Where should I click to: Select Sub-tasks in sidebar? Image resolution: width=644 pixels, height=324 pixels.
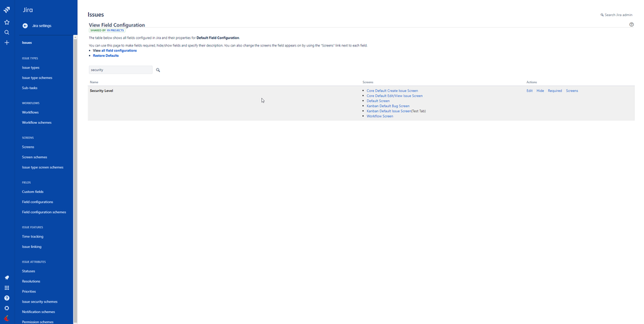30,88
